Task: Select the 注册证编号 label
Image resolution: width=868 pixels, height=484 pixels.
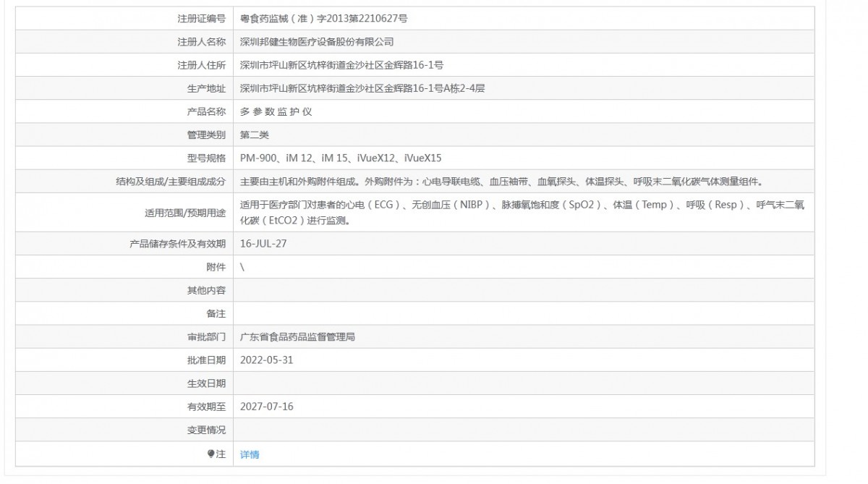Action: pos(202,19)
